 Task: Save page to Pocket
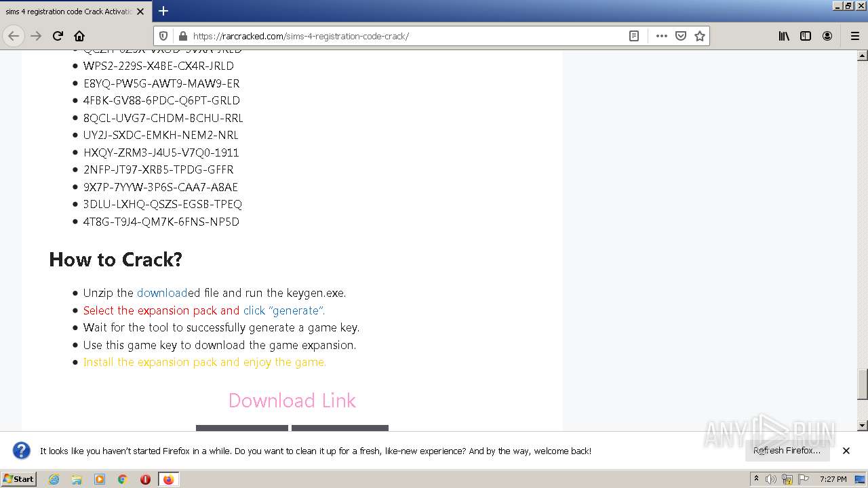tap(681, 36)
